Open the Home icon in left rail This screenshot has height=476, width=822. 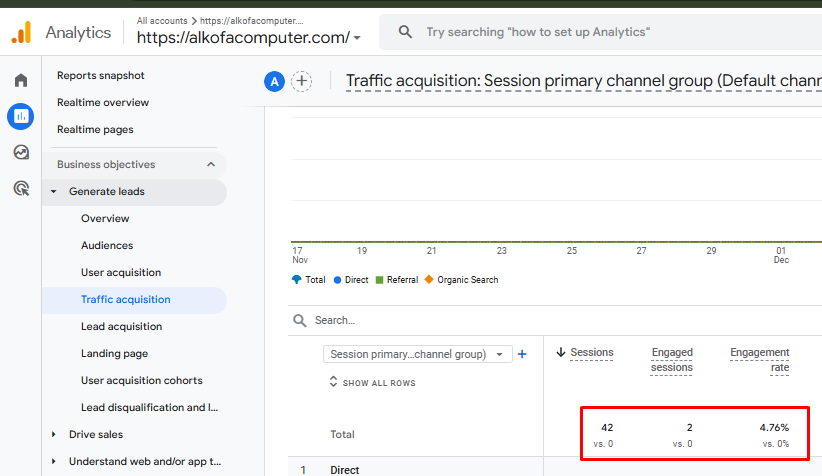coord(21,80)
